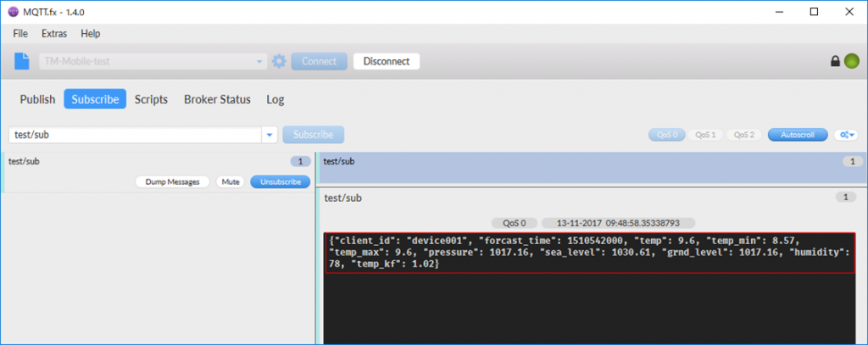Image resolution: width=868 pixels, height=345 pixels.
Task: Mute the test/sub subscription
Action: pos(230,181)
